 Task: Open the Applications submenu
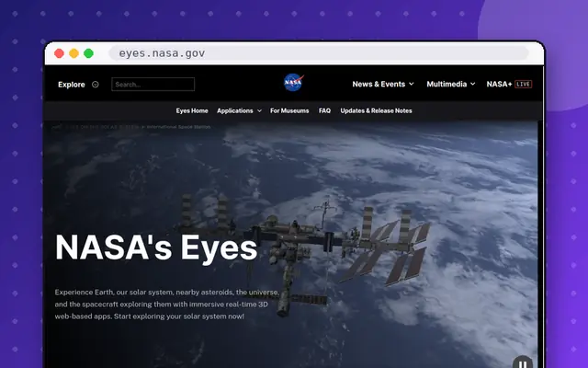[235, 110]
